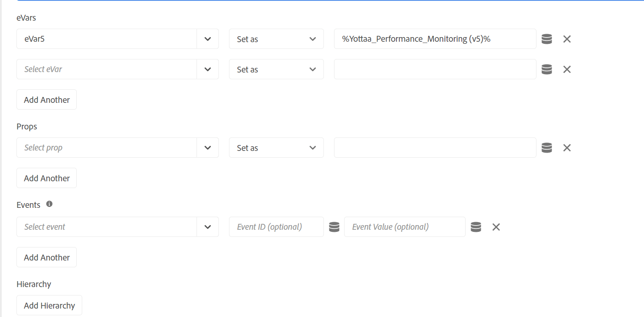The image size is (644, 317).
Task: Delete the blank Select eVar row
Action: pyautogui.click(x=566, y=69)
